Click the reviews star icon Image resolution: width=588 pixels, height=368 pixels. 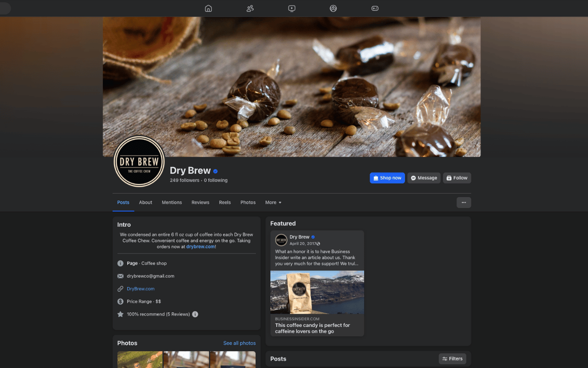(120, 314)
